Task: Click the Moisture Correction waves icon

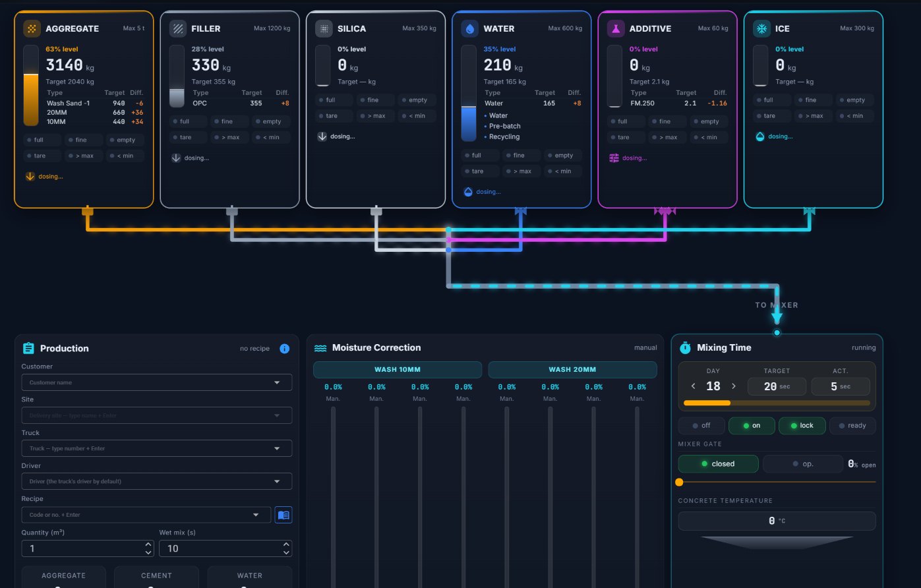Action: coord(320,348)
